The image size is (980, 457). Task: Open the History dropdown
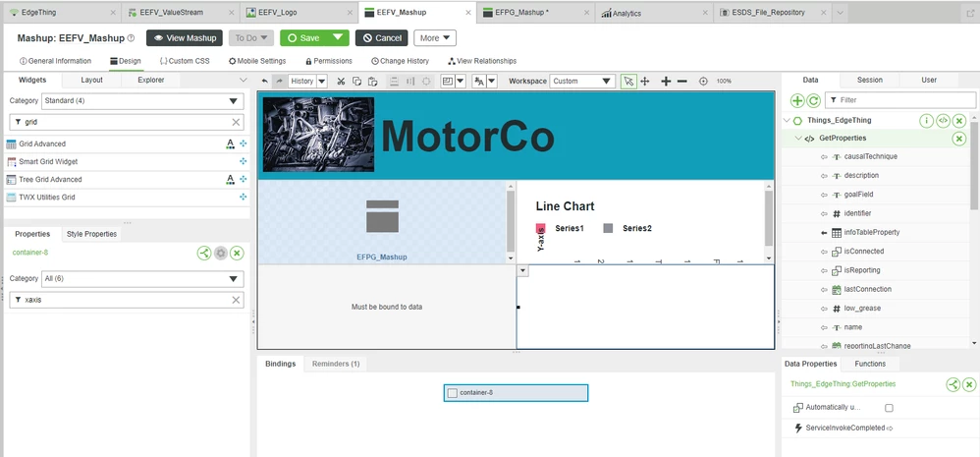point(322,82)
